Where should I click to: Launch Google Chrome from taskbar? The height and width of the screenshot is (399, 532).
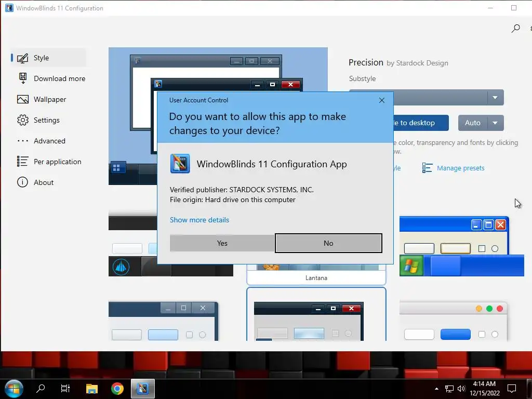117,389
